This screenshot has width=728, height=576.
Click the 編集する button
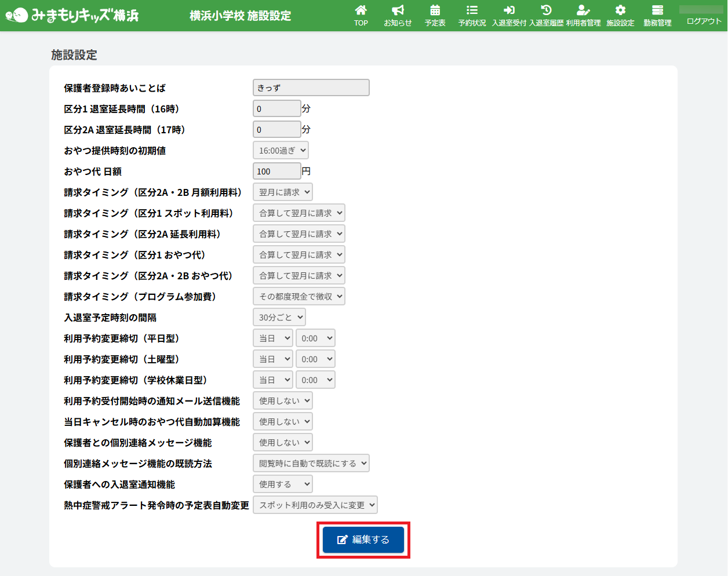coord(363,539)
